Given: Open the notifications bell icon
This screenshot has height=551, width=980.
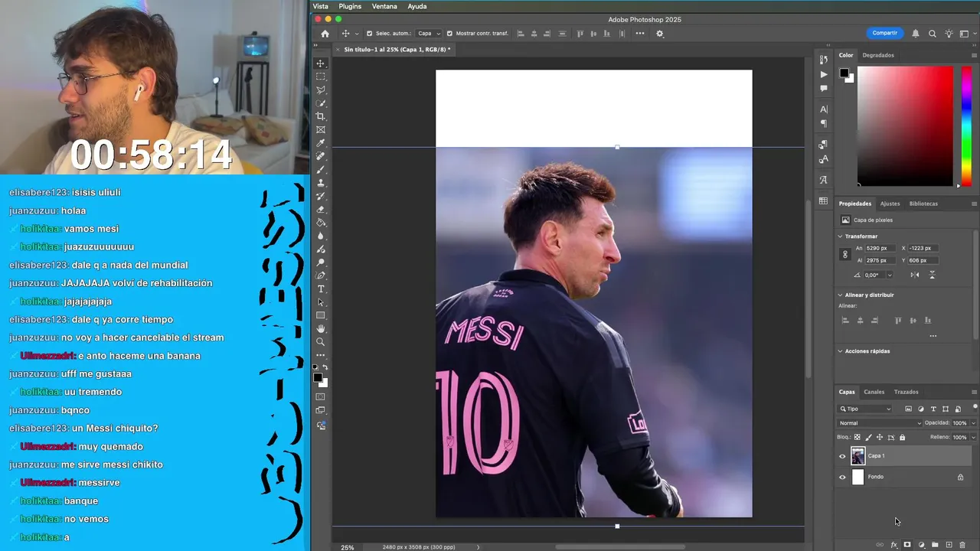Looking at the screenshot, I should click(916, 34).
